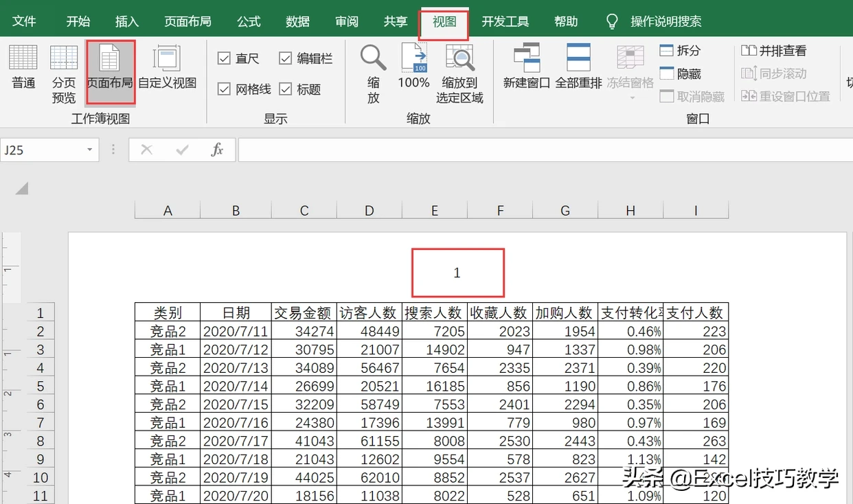Select column A header
Screen dimensions: 853x504
pyautogui.click(x=168, y=210)
